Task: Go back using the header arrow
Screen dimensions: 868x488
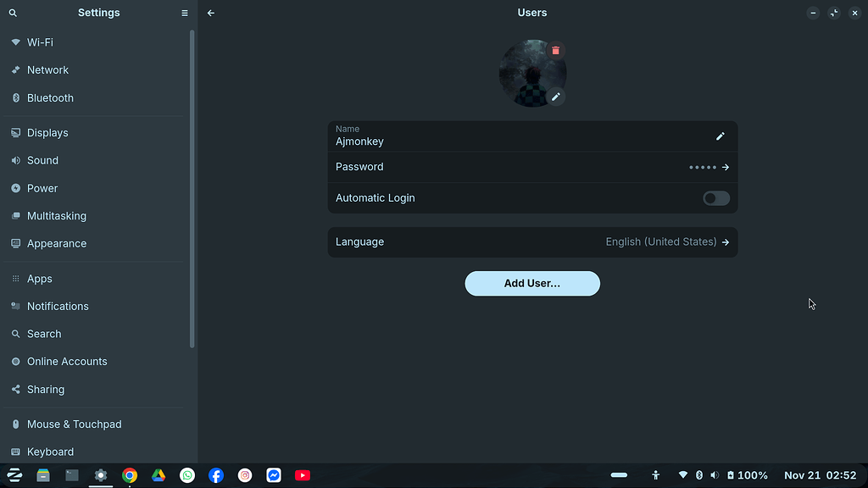Action: click(x=211, y=13)
